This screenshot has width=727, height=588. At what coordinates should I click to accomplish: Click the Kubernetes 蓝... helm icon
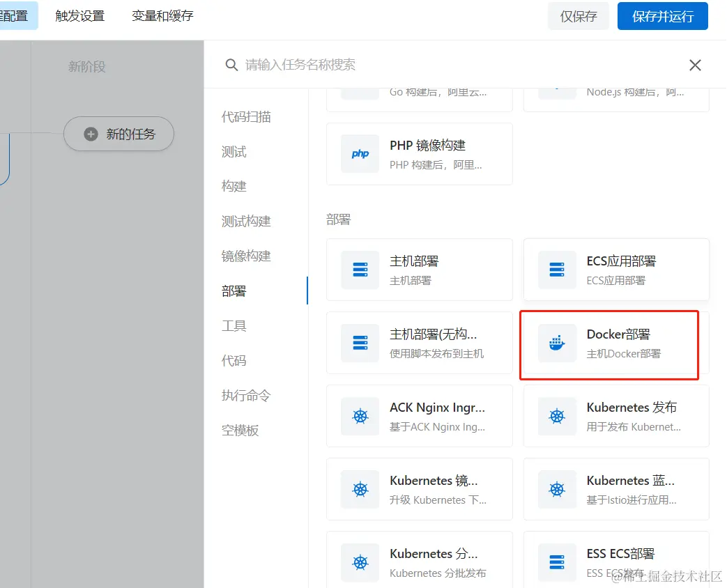557,489
